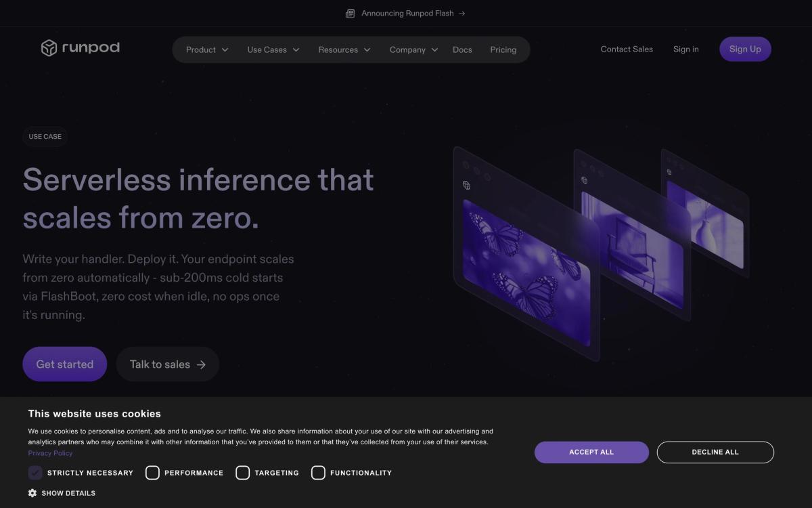Click the Write your handler paragraph
Screen dimensions: 812x508
point(158,287)
